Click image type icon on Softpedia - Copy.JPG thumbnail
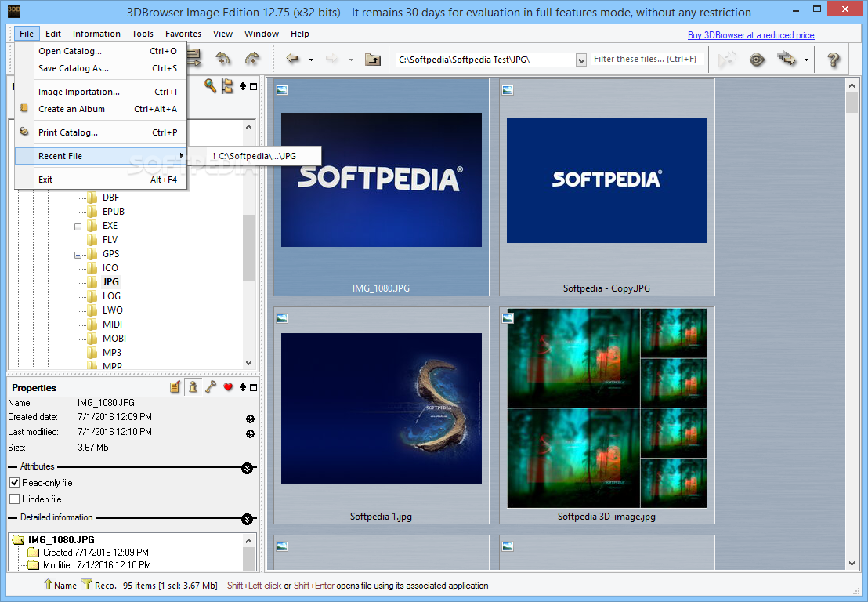Viewport: 868px width, 602px height. [508, 89]
